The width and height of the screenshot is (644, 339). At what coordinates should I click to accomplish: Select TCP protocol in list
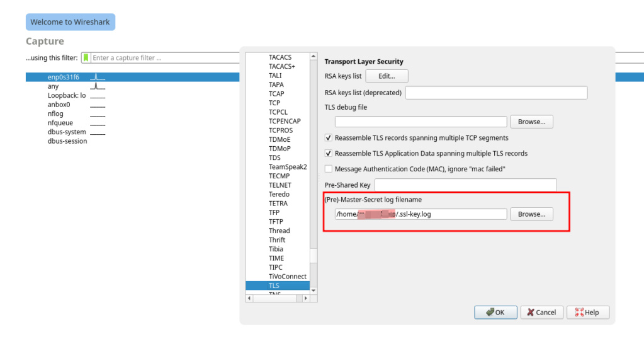[x=274, y=103]
